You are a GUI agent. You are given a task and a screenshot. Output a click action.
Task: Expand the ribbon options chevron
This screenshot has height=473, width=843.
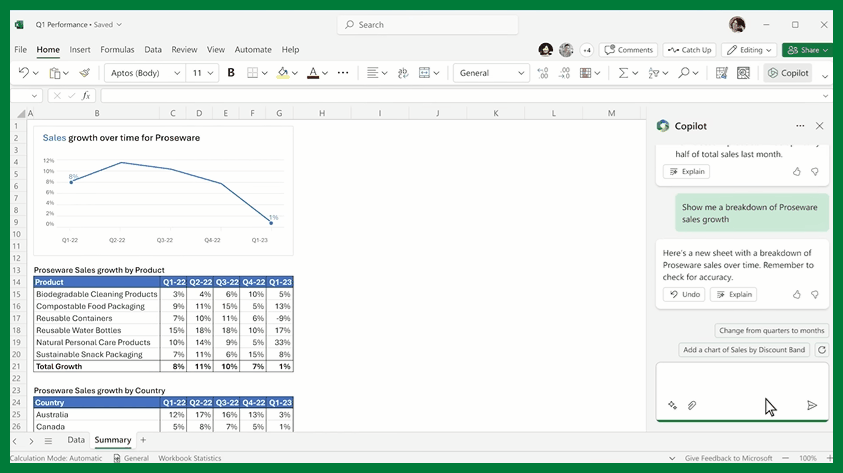point(825,76)
